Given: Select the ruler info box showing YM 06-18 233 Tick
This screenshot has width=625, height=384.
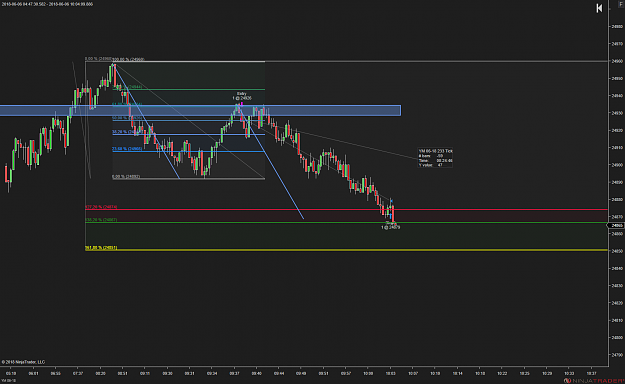Looking at the screenshot, I should [435, 158].
